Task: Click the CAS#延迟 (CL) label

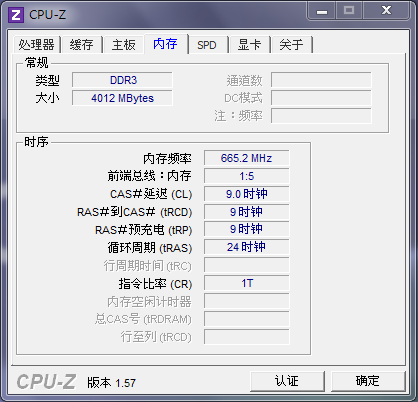Action: pos(151,194)
